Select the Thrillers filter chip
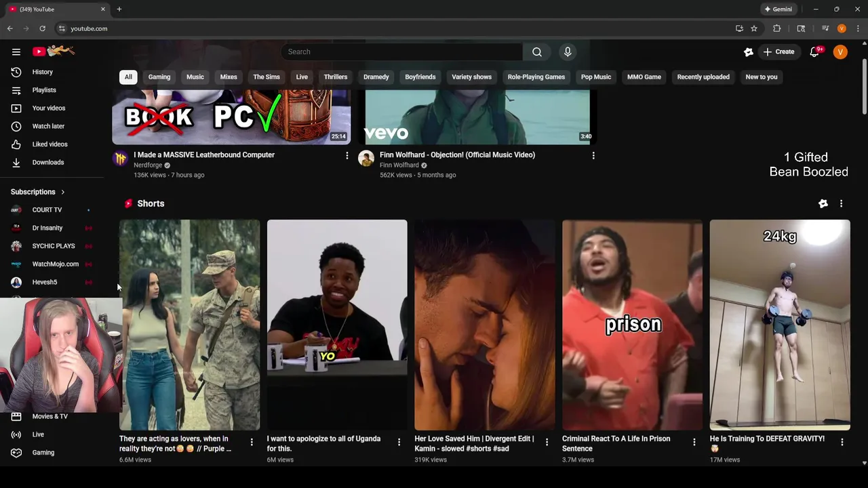Screen dimensions: 868x488 (336, 77)
